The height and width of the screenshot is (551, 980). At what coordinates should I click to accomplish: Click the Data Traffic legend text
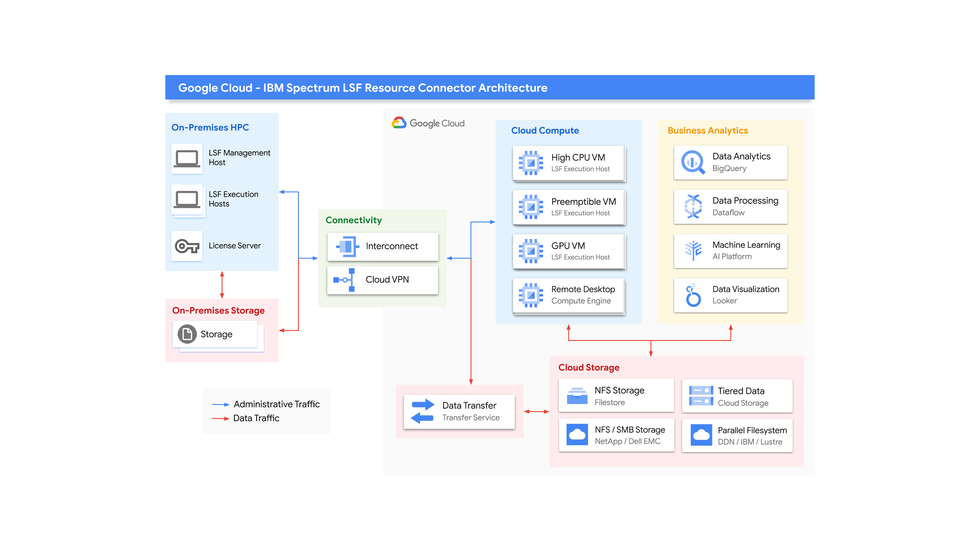[x=256, y=418]
